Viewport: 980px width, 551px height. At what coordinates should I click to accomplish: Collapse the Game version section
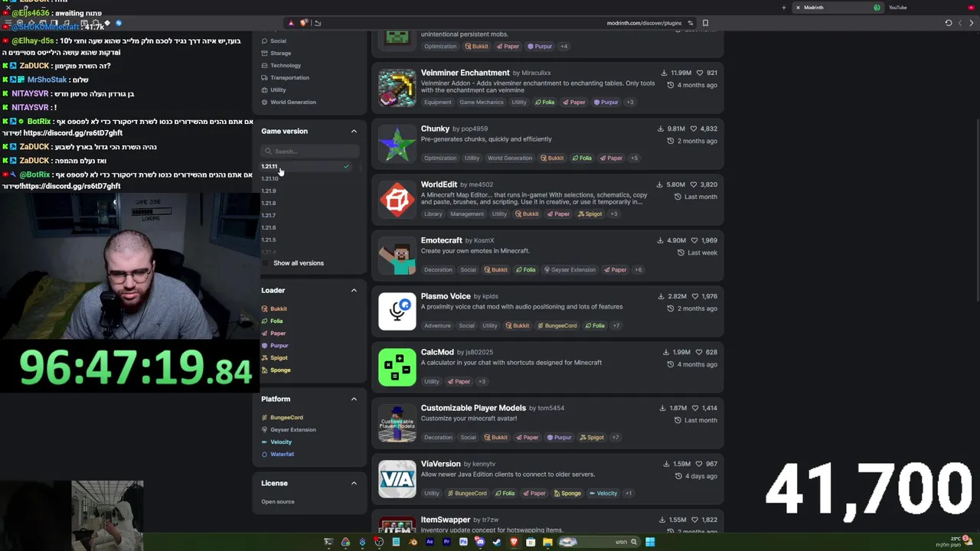354,132
